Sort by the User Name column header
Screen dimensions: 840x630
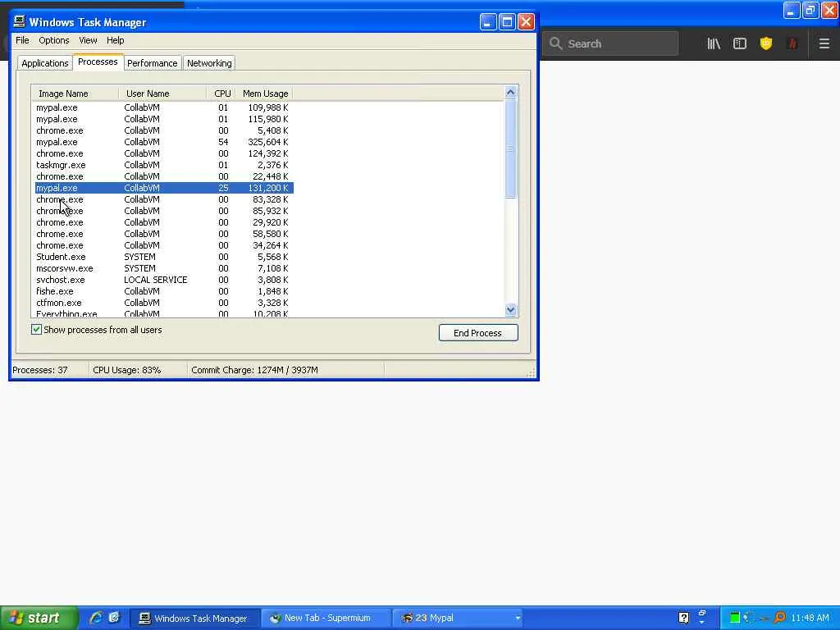[163, 94]
